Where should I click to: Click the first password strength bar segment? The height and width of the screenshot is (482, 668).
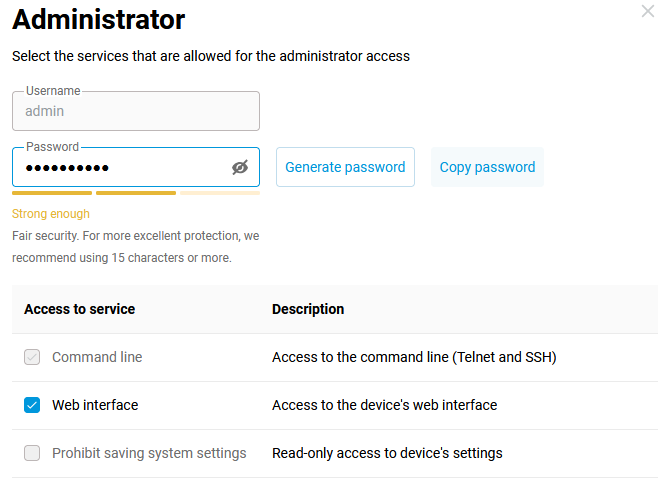(52, 193)
